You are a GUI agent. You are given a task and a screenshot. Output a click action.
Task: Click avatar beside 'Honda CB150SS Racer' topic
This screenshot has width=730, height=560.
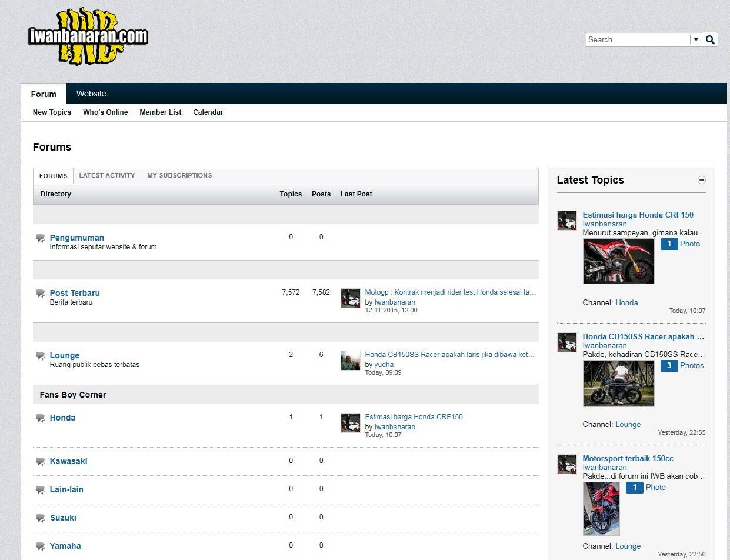pos(567,342)
